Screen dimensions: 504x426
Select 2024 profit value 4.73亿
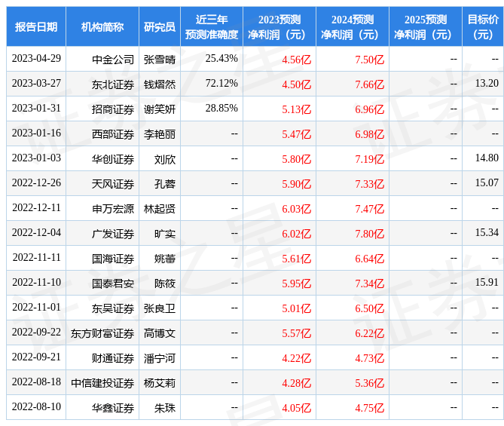click(369, 358)
